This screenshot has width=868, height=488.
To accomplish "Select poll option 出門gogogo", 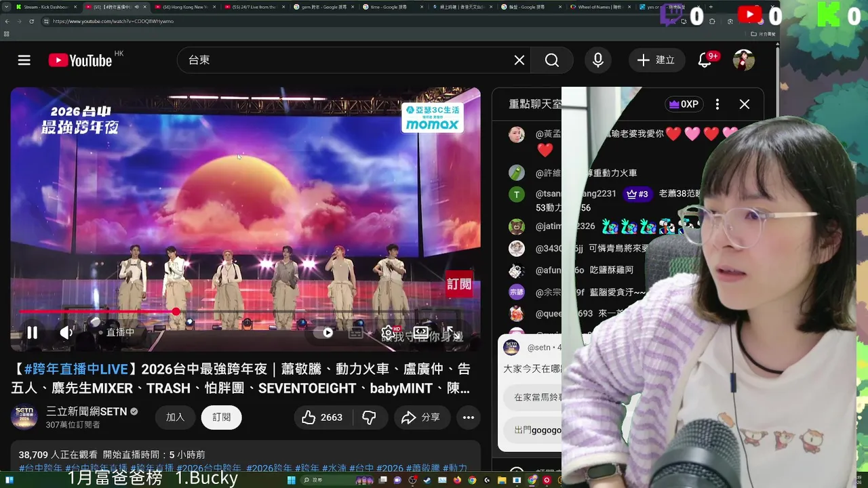I will point(533,430).
